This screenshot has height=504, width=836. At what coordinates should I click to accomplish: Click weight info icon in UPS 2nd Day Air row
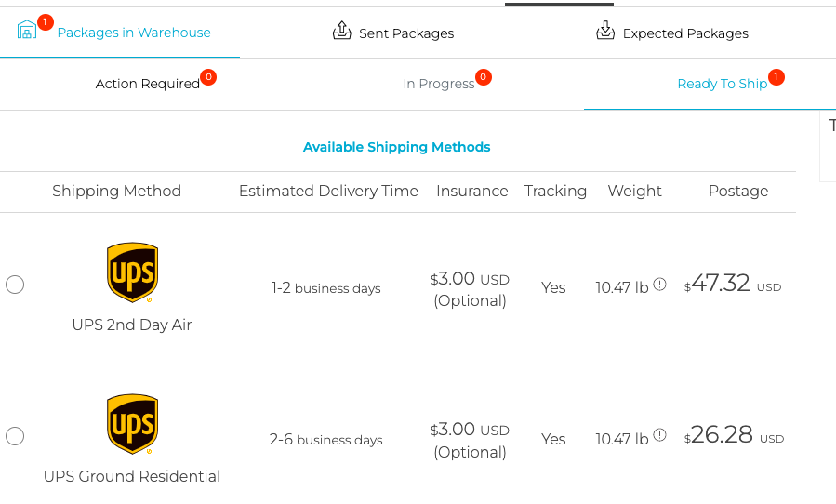(x=659, y=285)
